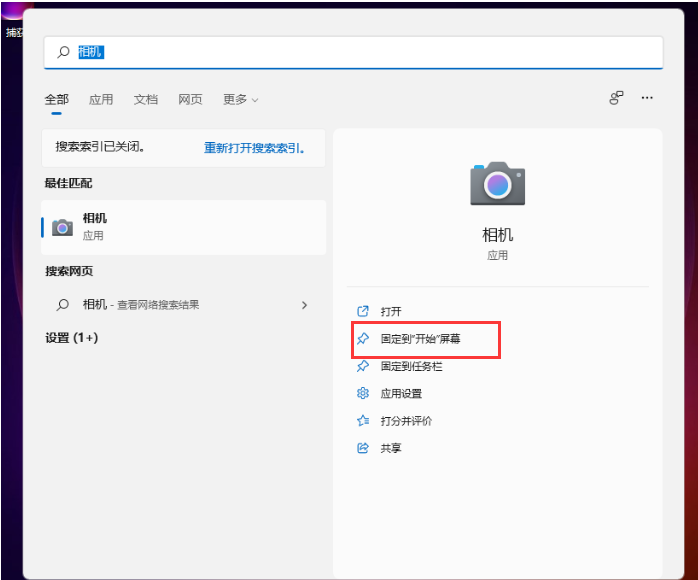Click the large camera app icon in the preview pane
This screenshot has width=698, height=580.
tap(498, 183)
